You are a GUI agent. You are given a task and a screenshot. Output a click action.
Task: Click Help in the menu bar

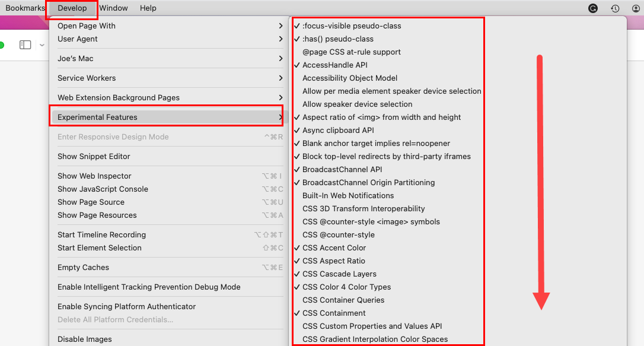(x=148, y=8)
